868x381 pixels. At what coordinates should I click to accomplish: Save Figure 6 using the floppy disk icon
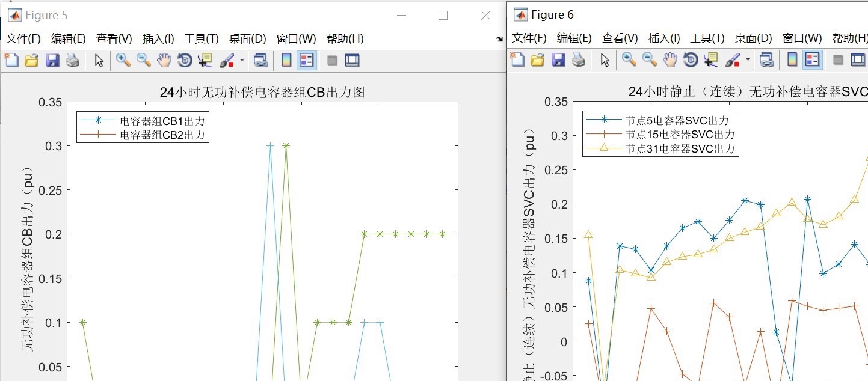(x=558, y=60)
